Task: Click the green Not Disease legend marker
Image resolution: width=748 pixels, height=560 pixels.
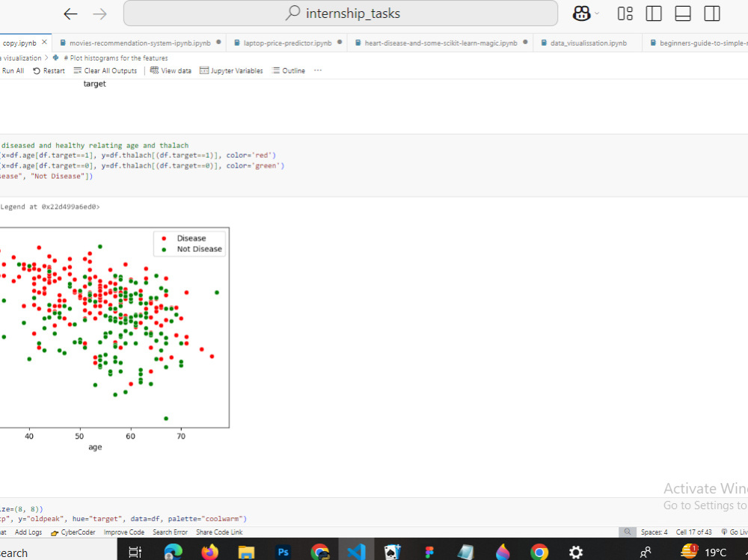Action: click(x=164, y=250)
